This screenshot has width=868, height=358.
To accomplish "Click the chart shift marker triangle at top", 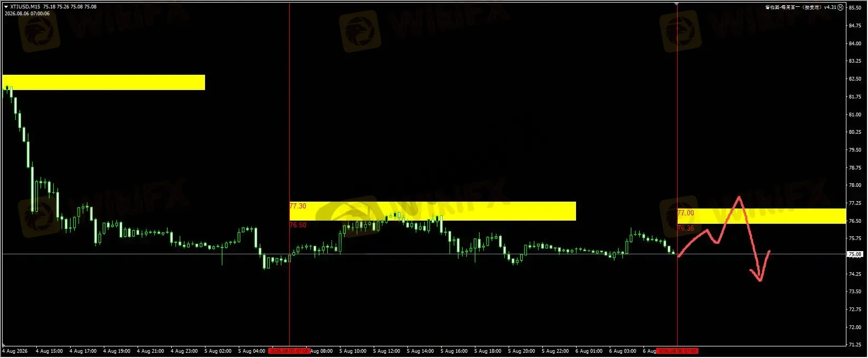I will click(x=677, y=4).
